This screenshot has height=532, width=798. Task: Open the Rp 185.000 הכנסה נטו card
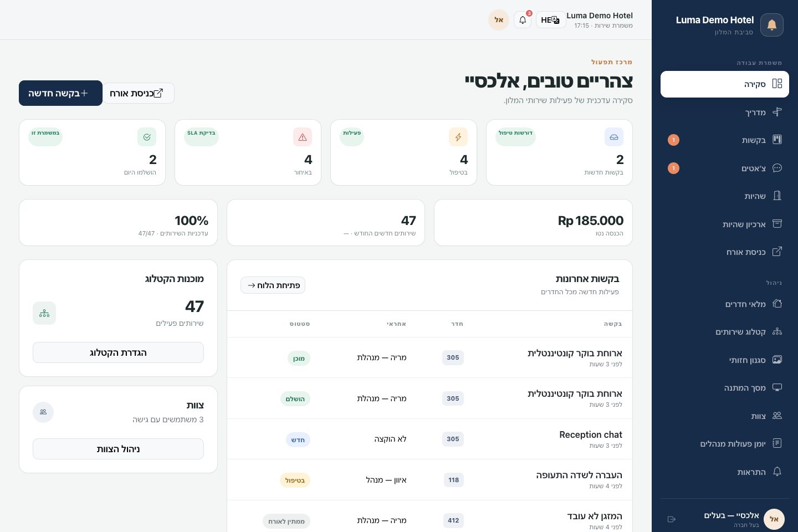tap(533, 222)
